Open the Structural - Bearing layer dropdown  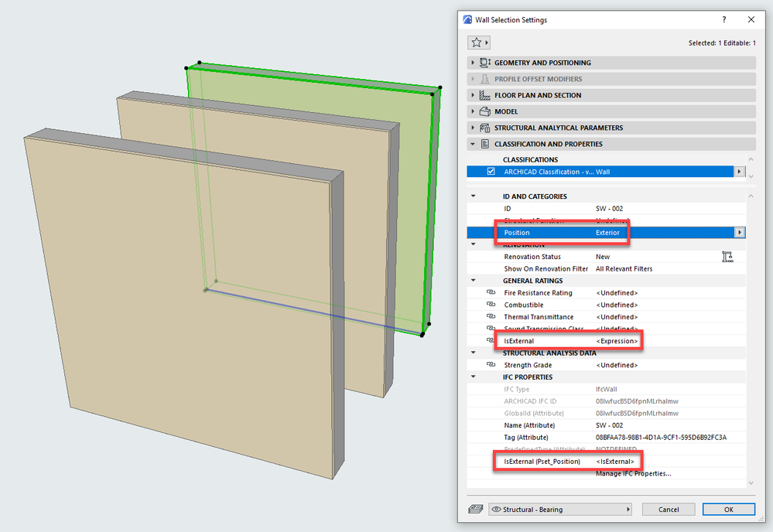560,510
